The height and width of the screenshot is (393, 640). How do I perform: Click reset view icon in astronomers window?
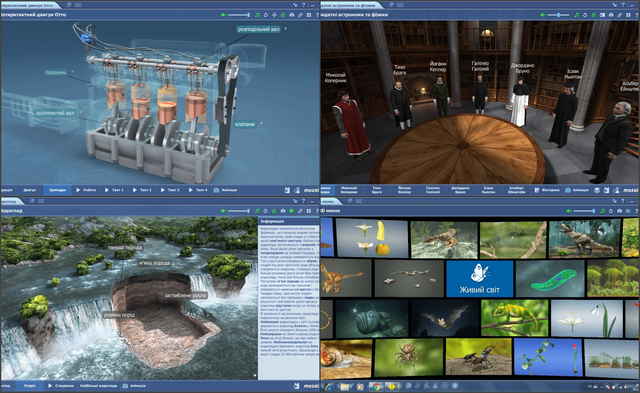(x=585, y=15)
